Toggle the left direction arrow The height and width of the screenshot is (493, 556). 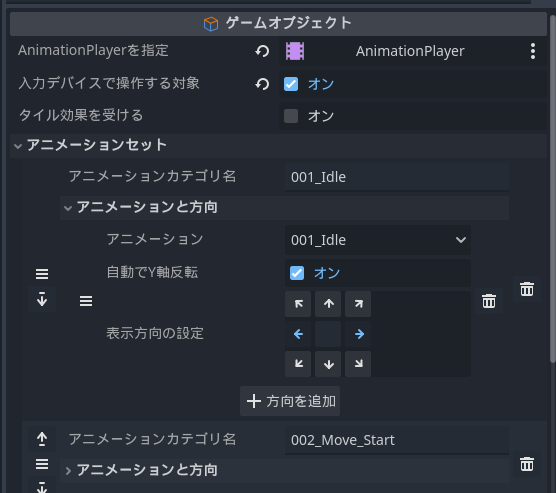tap(298, 334)
